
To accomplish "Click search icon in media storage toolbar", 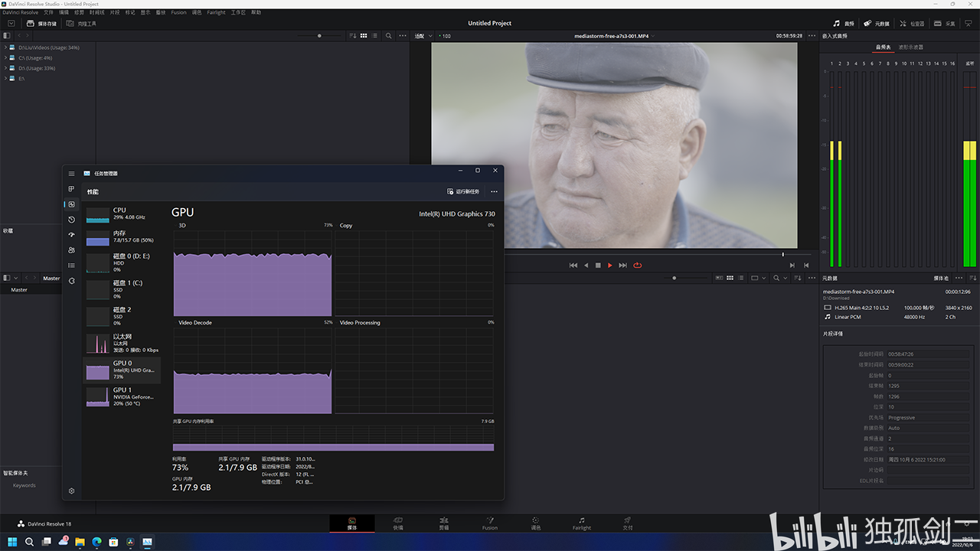I will (x=388, y=36).
